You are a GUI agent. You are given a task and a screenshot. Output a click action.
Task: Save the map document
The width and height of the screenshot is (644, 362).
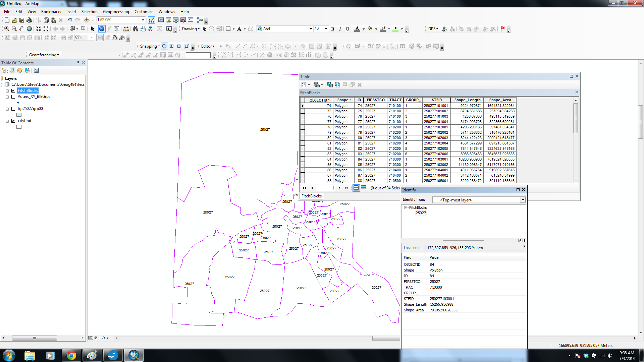pyautogui.click(x=22, y=20)
